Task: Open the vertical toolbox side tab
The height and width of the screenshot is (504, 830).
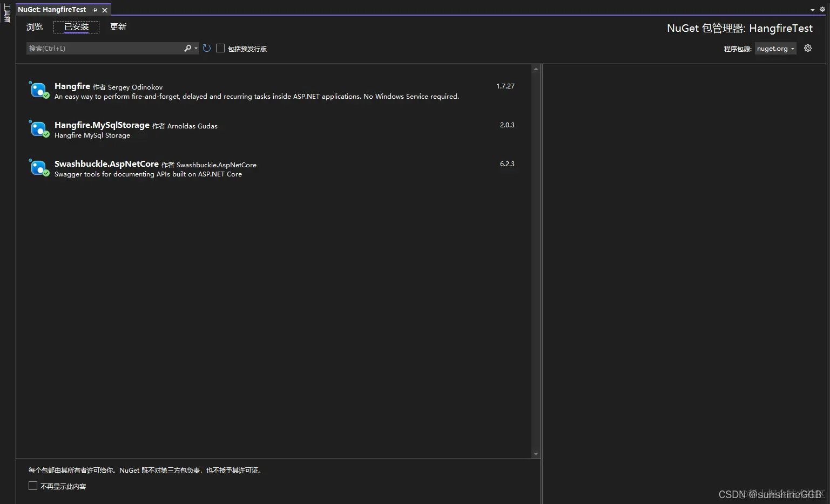Action: coord(7,13)
